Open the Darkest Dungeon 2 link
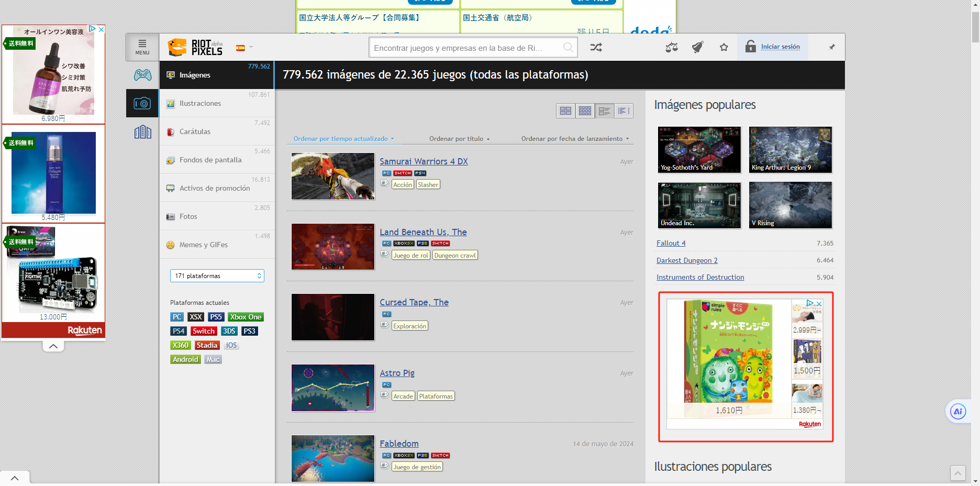Screen dimensions: 980x486 click(x=687, y=260)
